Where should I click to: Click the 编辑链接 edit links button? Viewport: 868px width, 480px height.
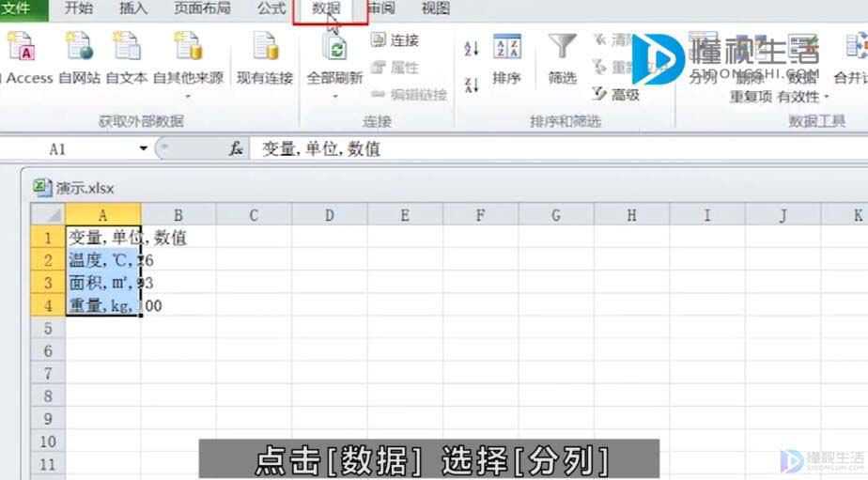(409, 95)
